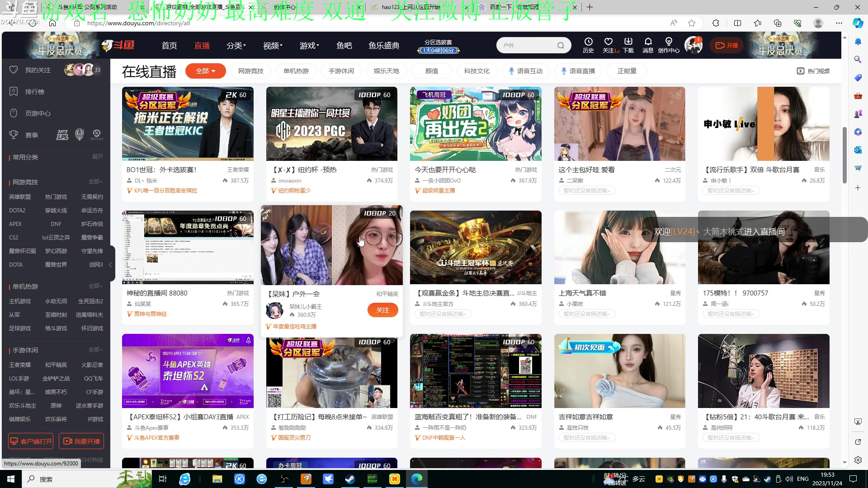Screen dimensions: 868x488
Task: Show all 手游休闲 categories via 全部+
Action: (x=95, y=350)
